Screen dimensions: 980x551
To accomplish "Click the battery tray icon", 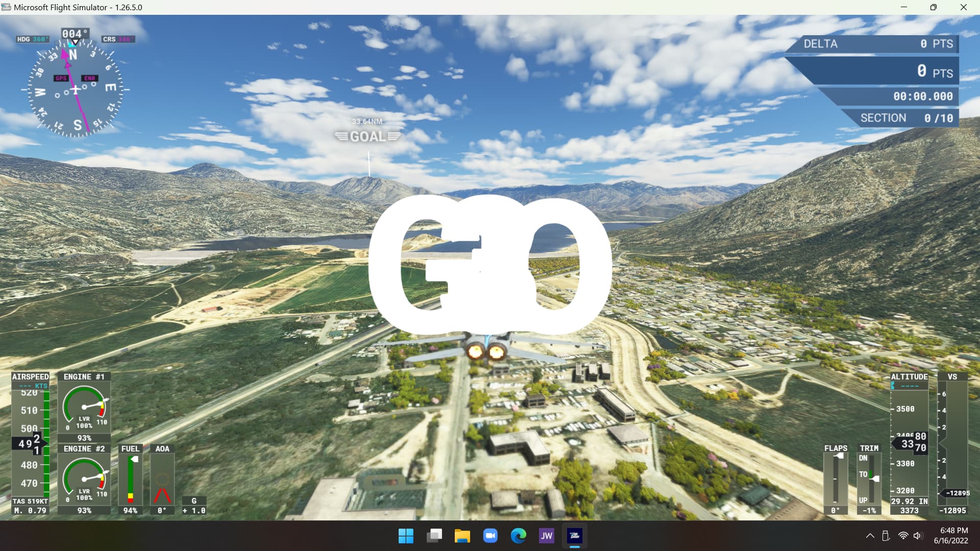I will (x=886, y=536).
